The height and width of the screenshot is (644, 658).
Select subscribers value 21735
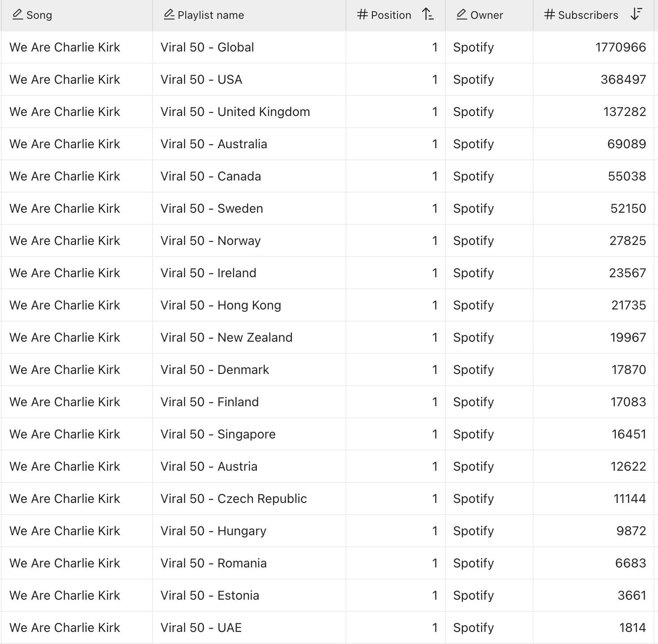click(628, 305)
